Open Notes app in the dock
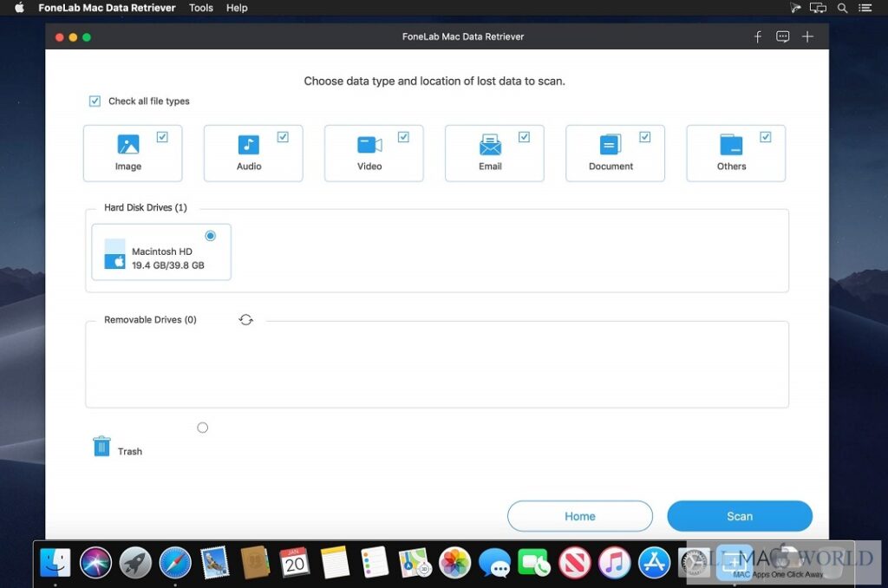This screenshot has height=588, width=888. pos(335,563)
